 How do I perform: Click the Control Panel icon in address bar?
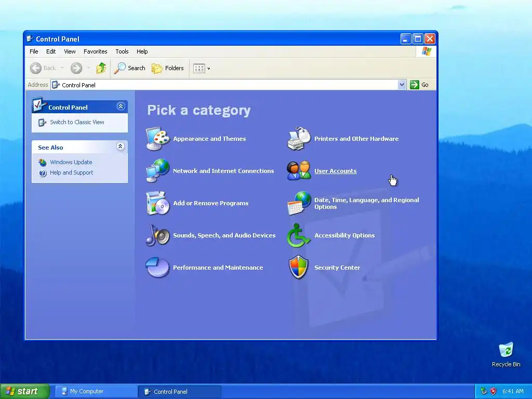pyautogui.click(x=56, y=85)
